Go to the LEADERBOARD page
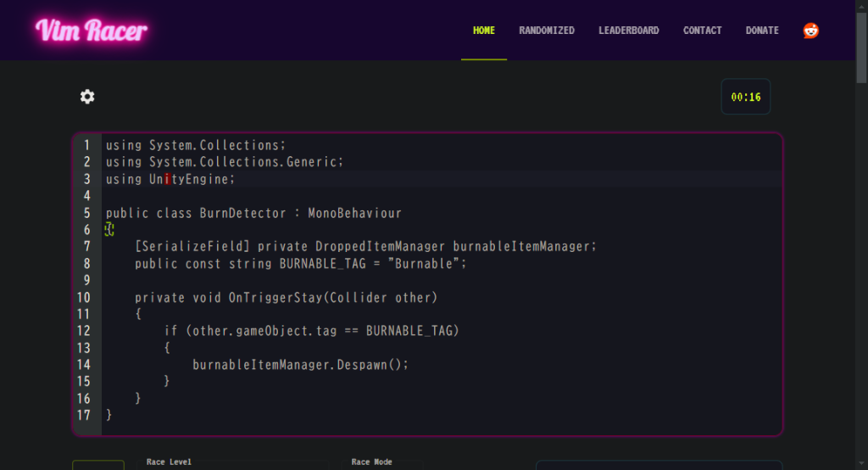The image size is (868, 470). point(628,31)
